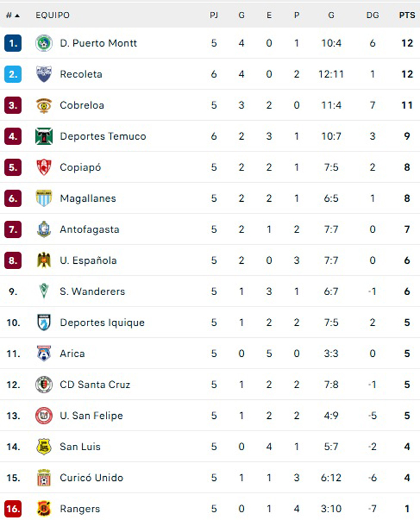This screenshot has height=520, width=420.
Task: Click the Cobreloa club logo
Action: pyautogui.click(x=44, y=105)
